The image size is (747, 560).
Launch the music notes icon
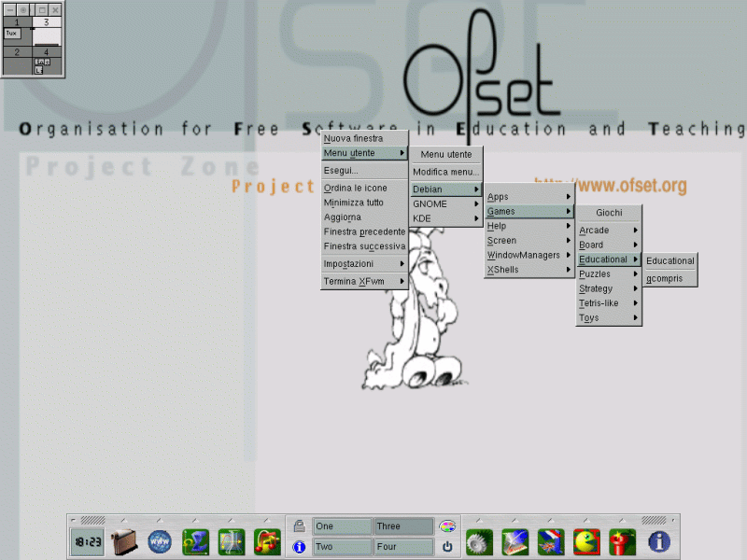coord(267,542)
